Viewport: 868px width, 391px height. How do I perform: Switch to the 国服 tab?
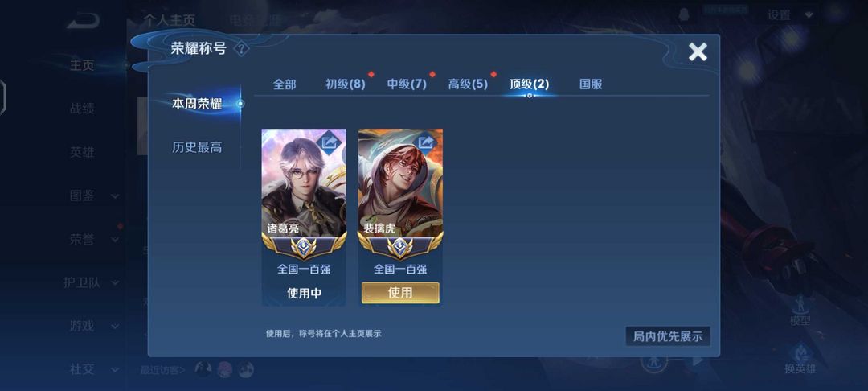[591, 84]
